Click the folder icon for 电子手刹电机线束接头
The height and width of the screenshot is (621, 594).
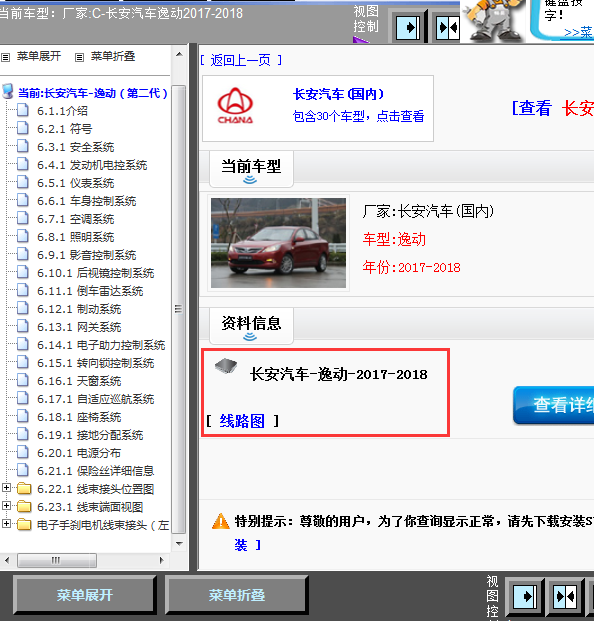pos(24,525)
